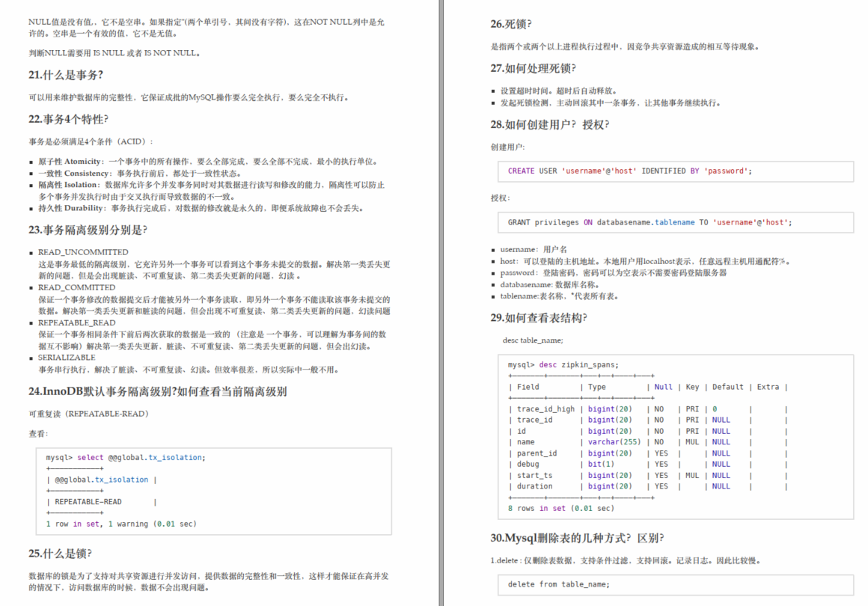Image resolution: width=868 pixels, height=606 pixels.
Task: Click 'desc table_name;' text
Action: [533, 340]
